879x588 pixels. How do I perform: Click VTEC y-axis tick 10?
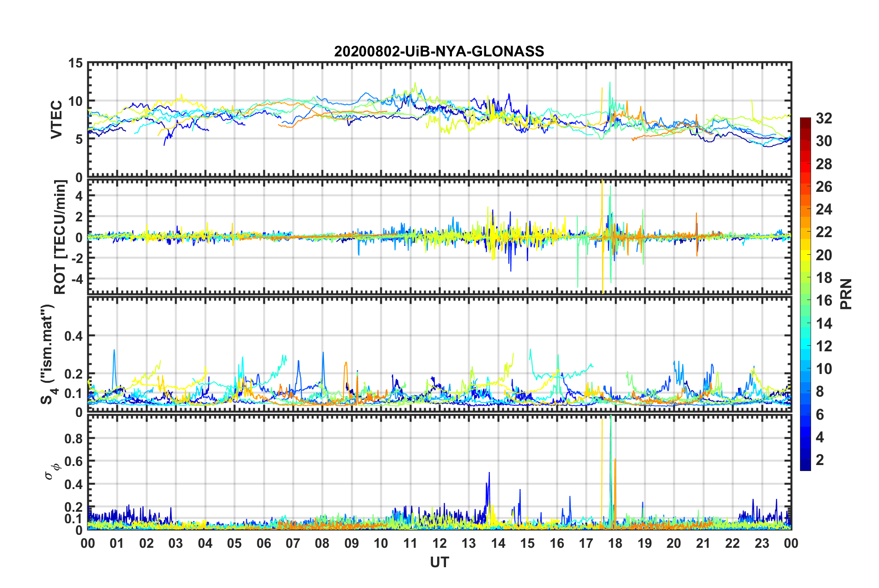76,101
